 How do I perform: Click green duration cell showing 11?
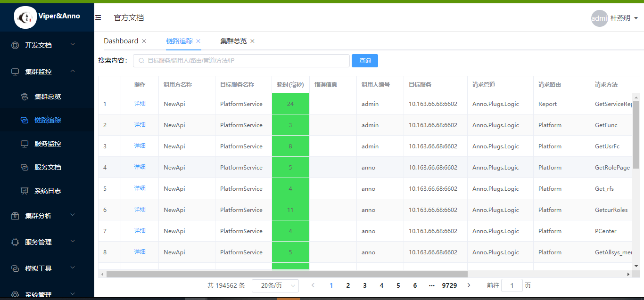pos(290,210)
